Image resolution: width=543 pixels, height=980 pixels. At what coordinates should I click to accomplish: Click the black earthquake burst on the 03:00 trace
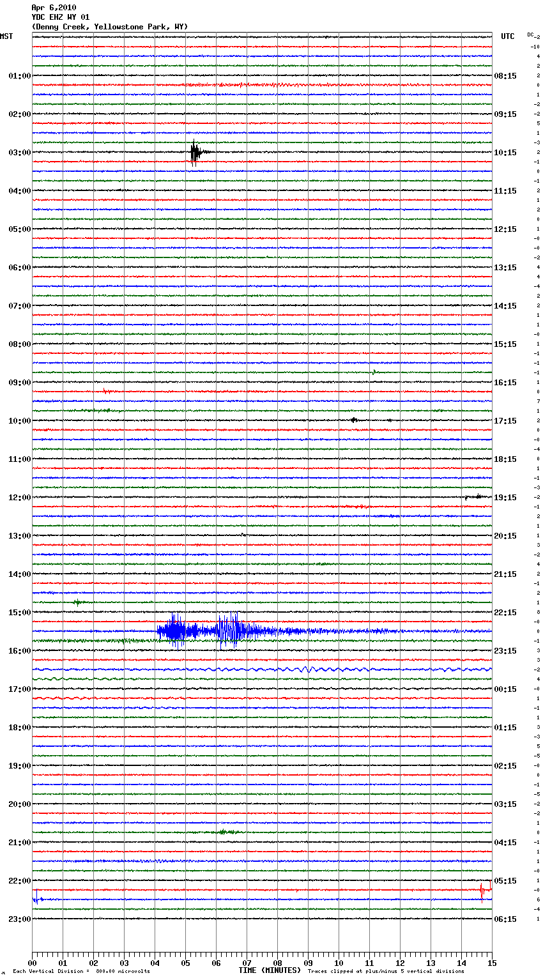pos(198,153)
